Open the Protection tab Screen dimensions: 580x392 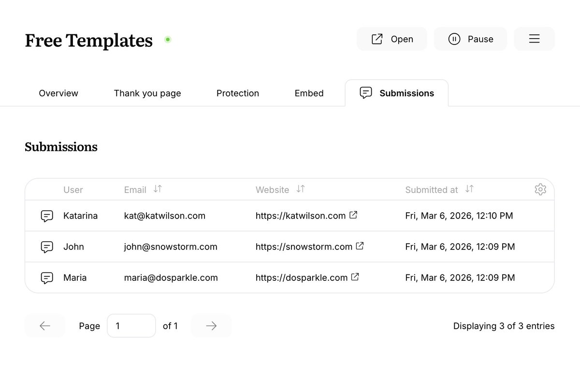pyautogui.click(x=238, y=93)
